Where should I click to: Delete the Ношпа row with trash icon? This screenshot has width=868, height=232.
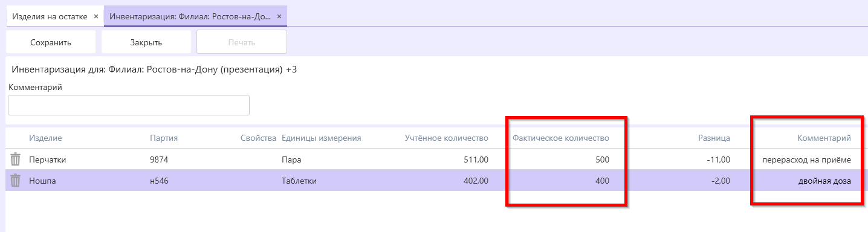[16, 180]
